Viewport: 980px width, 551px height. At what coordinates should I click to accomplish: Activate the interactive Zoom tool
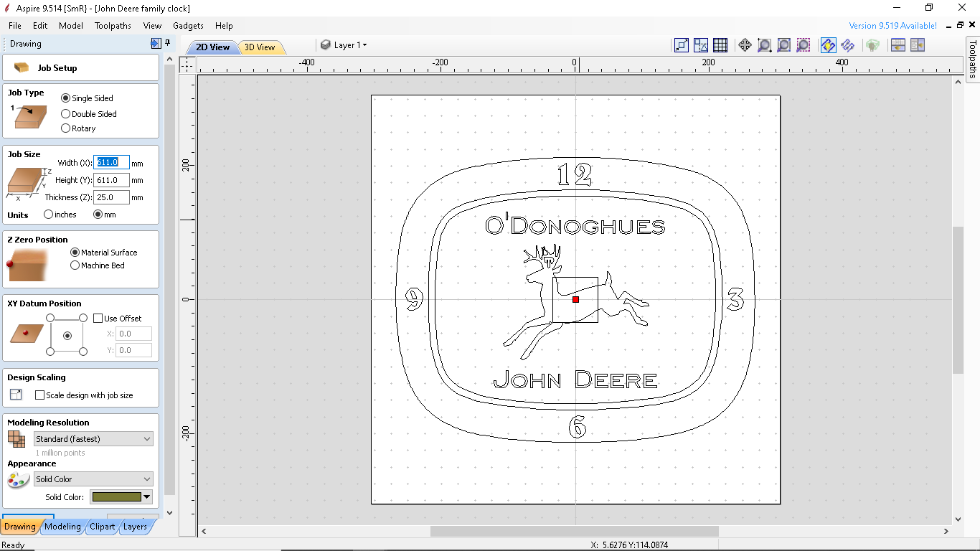[764, 44]
